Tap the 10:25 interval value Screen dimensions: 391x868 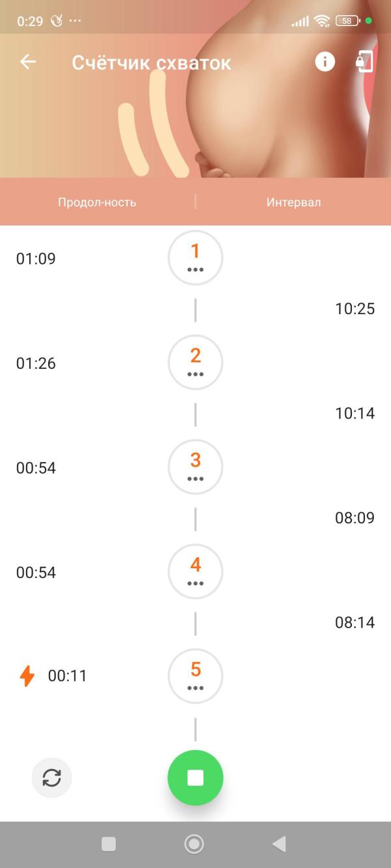(x=355, y=309)
